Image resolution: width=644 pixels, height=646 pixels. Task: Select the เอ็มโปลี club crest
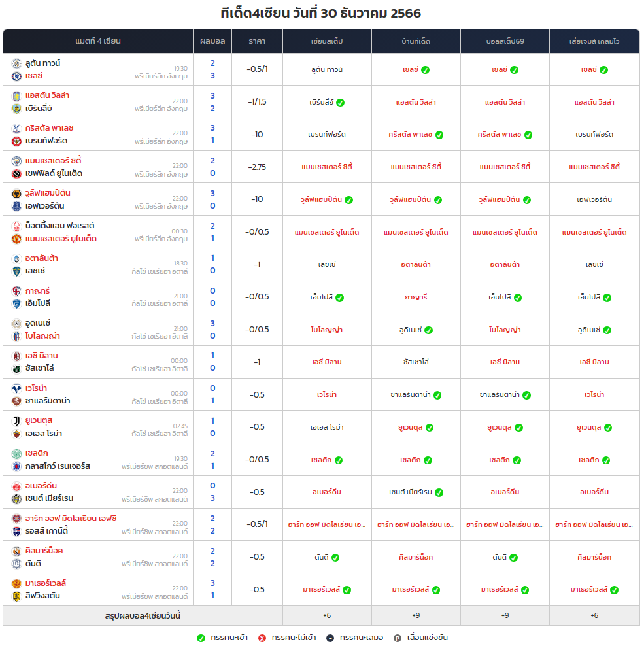[16, 303]
